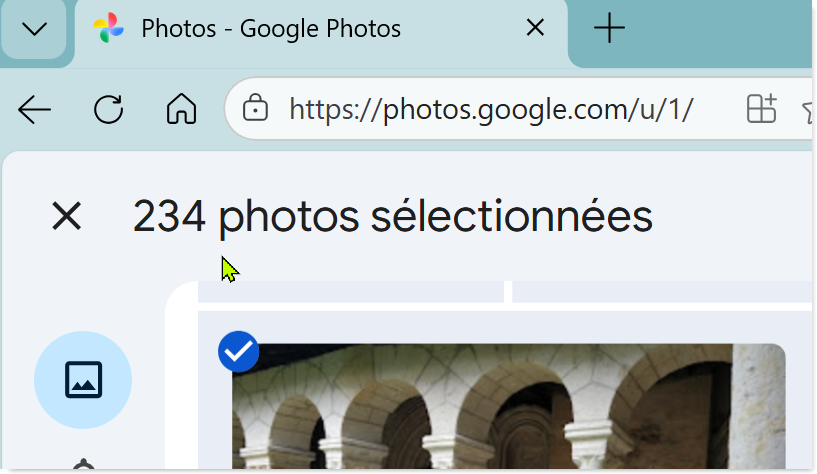Screen dimensions: 817x474
Task: Click the updates icon below Photos in sidebar
Action: [x=83, y=466]
